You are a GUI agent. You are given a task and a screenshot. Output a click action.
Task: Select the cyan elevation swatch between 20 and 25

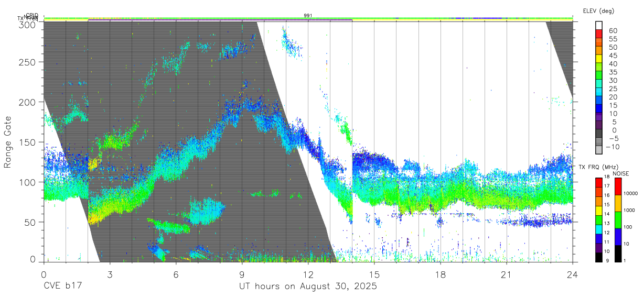[599, 93]
